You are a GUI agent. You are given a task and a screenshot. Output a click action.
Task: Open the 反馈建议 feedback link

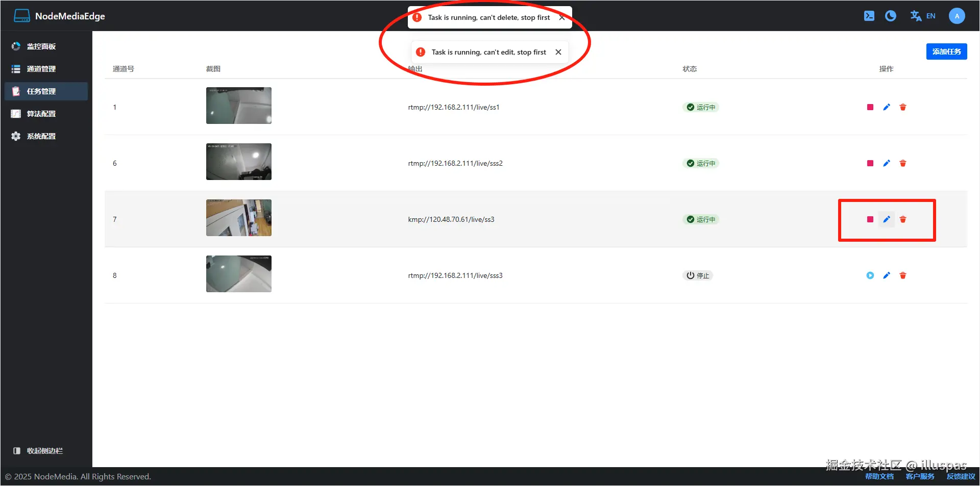coord(961,476)
